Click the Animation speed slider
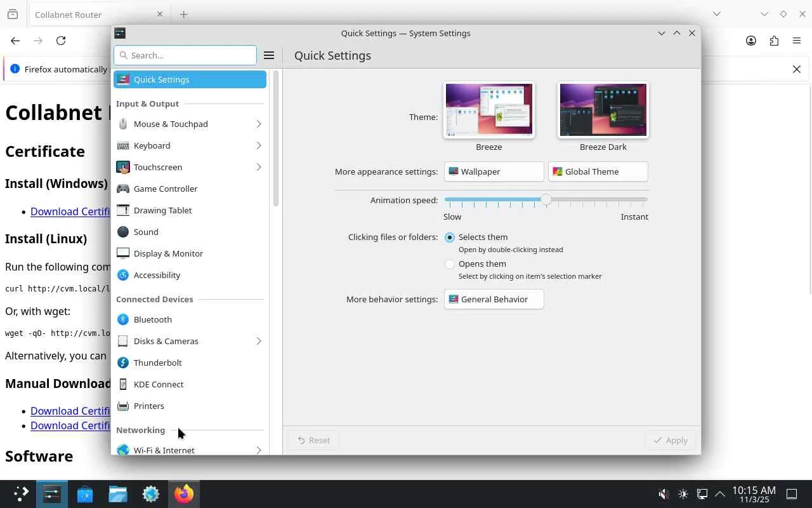Viewport: 812px width, 508px height. 546,200
